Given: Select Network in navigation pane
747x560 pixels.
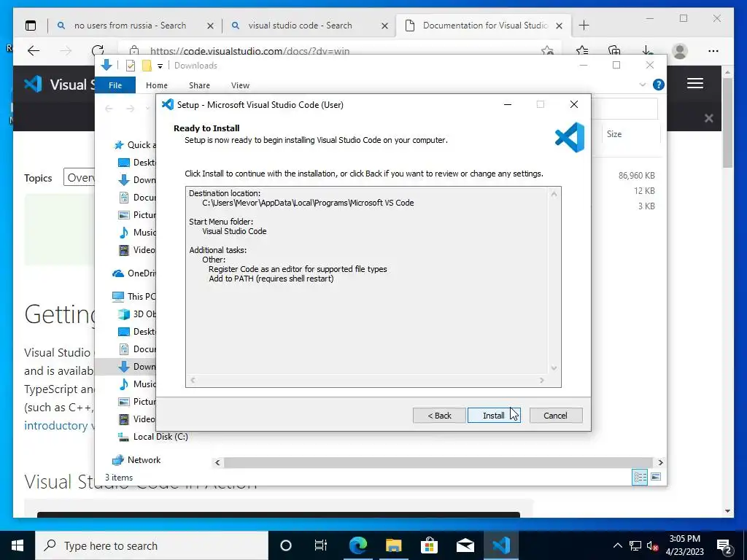Looking at the screenshot, I should tap(136, 459).
